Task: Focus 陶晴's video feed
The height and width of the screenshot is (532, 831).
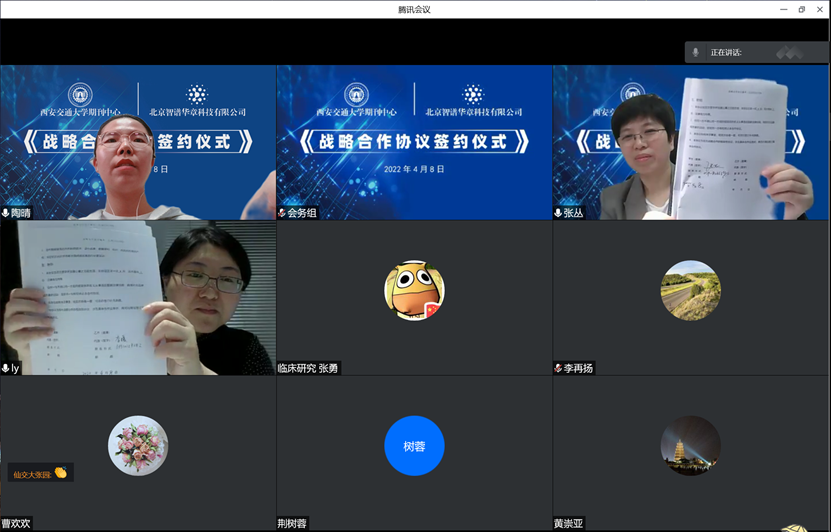Action: [x=138, y=142]
